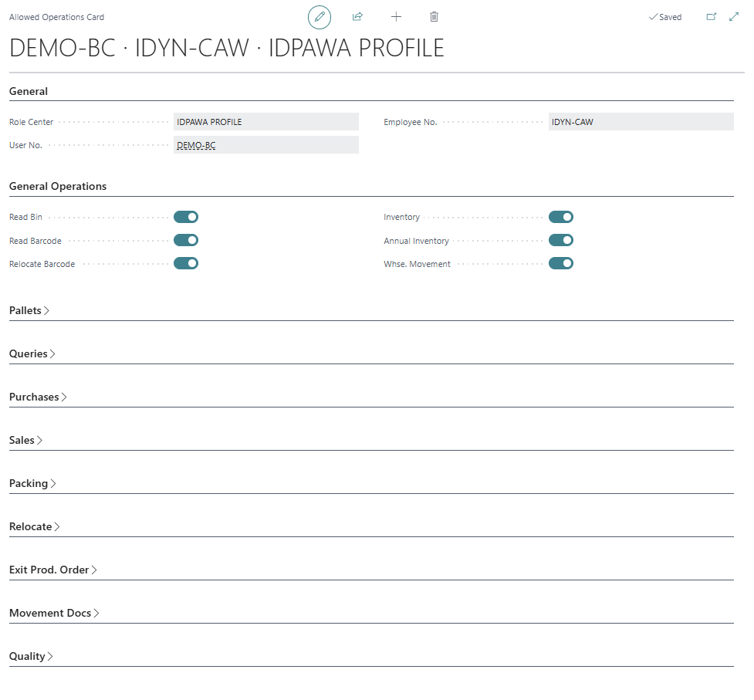Open the Purchases section
Viewport: 754px width, 700px height.
coord(38,397)
